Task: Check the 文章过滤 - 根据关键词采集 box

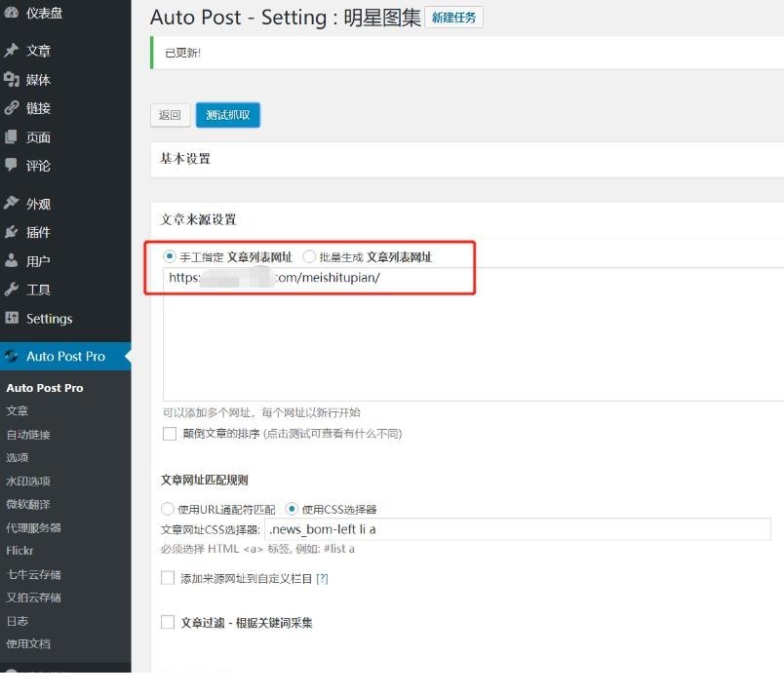Action: click(x=168, y=622)
